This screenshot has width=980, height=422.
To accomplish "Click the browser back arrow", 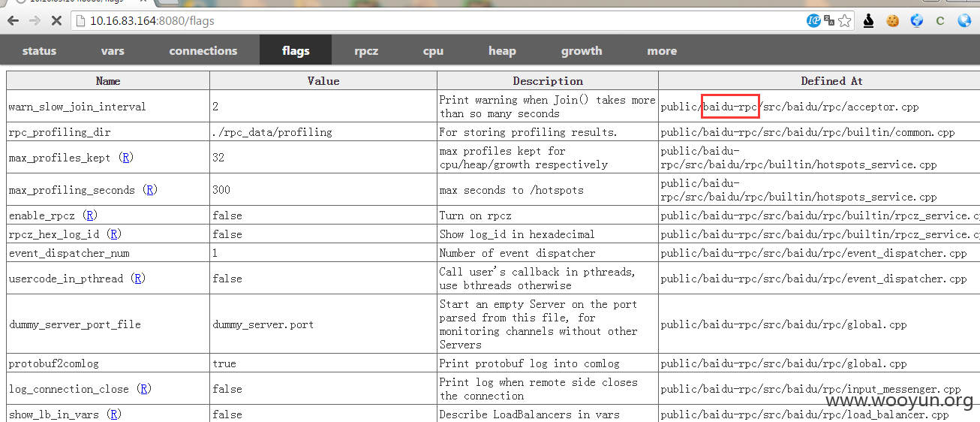I will click(13, 21).
